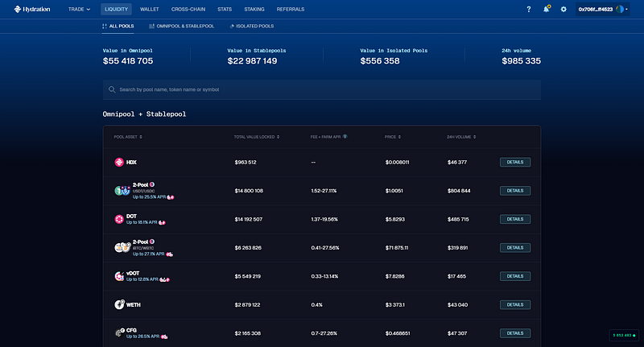Click the Value in Stablepools amount $22 987 149
Screen dimensions: 644x347
tap(252, 60)
